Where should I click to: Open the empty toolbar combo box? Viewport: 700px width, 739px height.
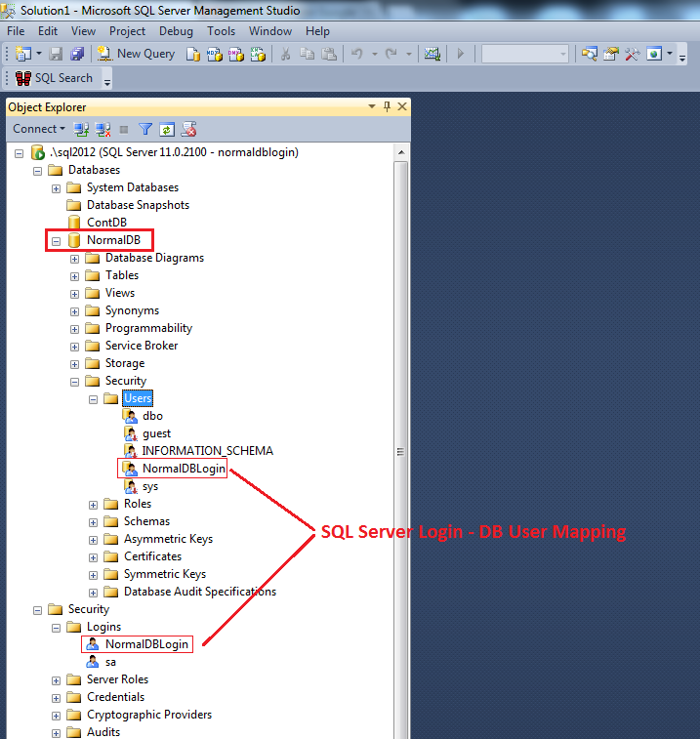point(525,54)
